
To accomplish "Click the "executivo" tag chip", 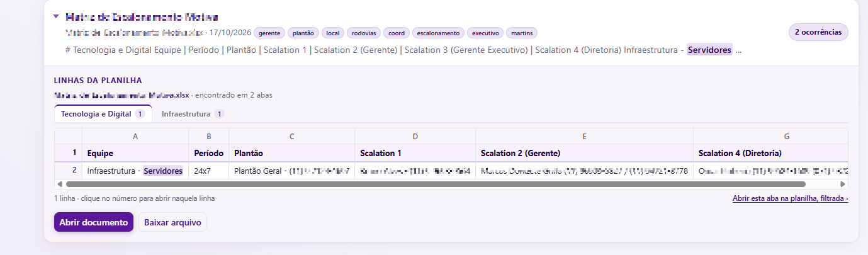I will point(485,33).
